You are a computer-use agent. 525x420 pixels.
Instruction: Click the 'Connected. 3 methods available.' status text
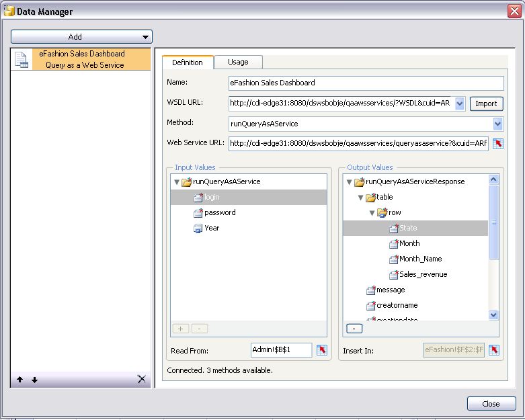[220, 370]
